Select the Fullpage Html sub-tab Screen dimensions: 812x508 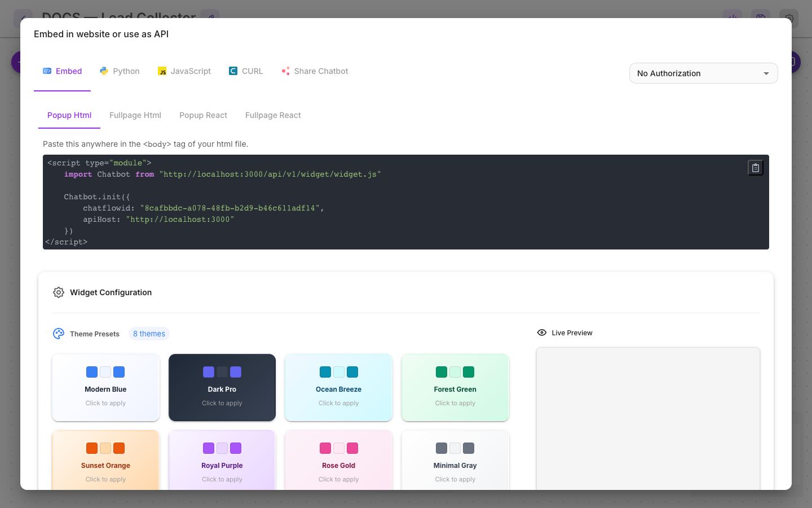[x=135, y=115]
